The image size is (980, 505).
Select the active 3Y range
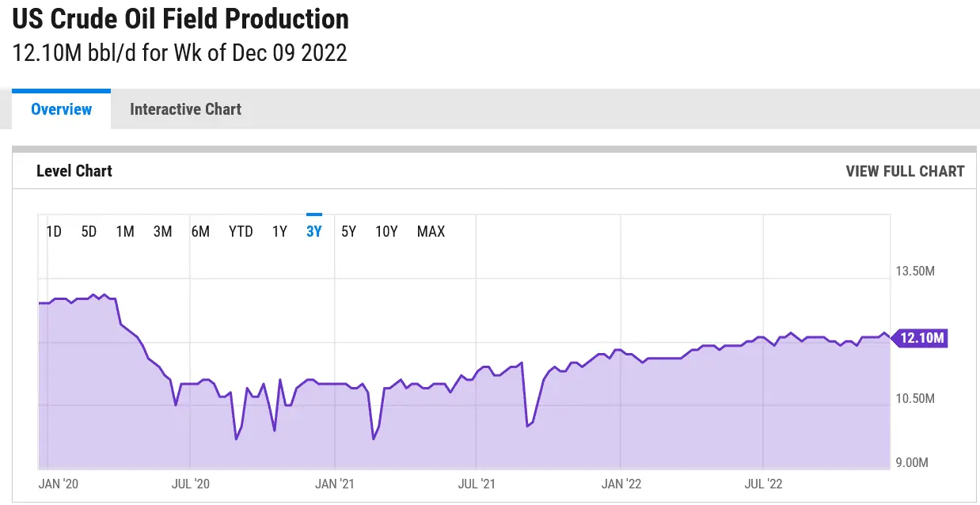(314, 231)
